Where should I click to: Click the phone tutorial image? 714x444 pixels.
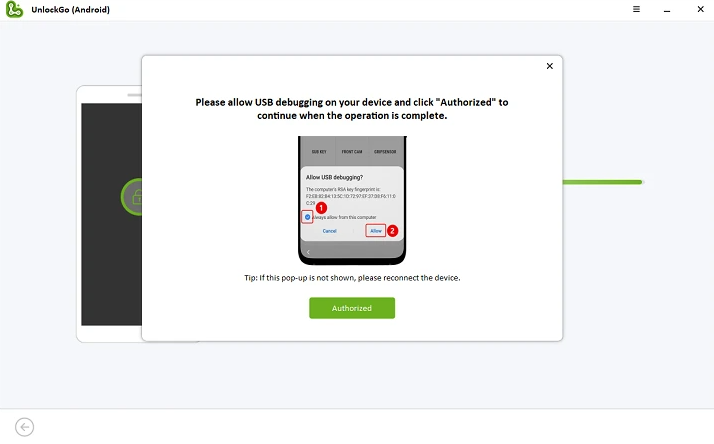[x=352, y=200]
